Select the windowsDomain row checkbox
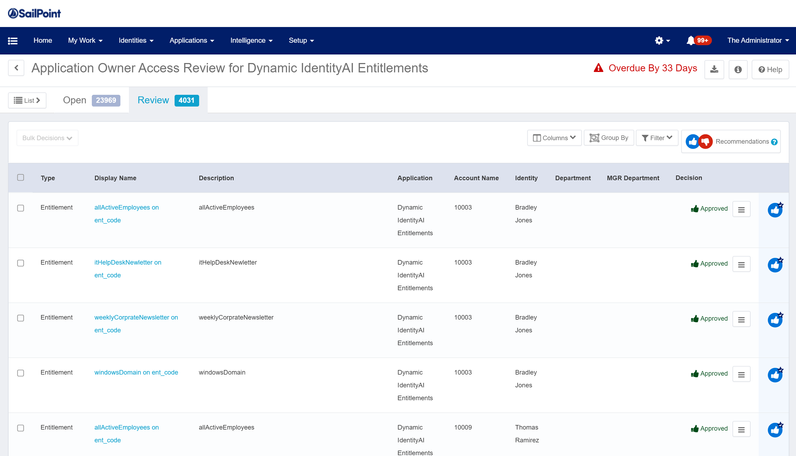 [x=21, y=373]
